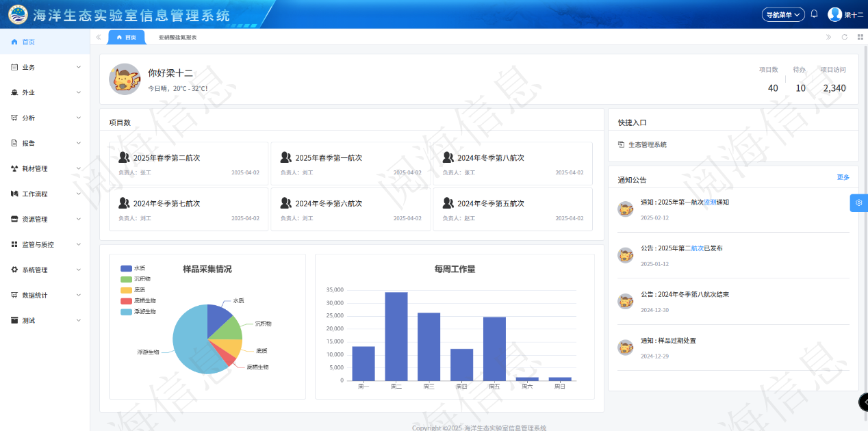The height and width of the screenshot is (431, 868).
Task: Open the grid layout icon in the tab bar
Action: click(x=860, y=37)
